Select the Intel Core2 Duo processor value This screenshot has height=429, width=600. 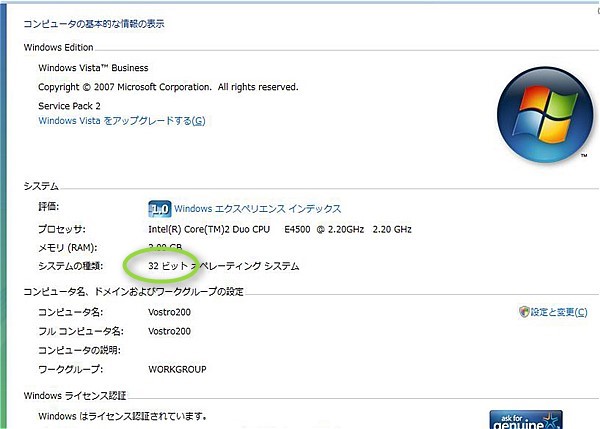coord(280,229)
